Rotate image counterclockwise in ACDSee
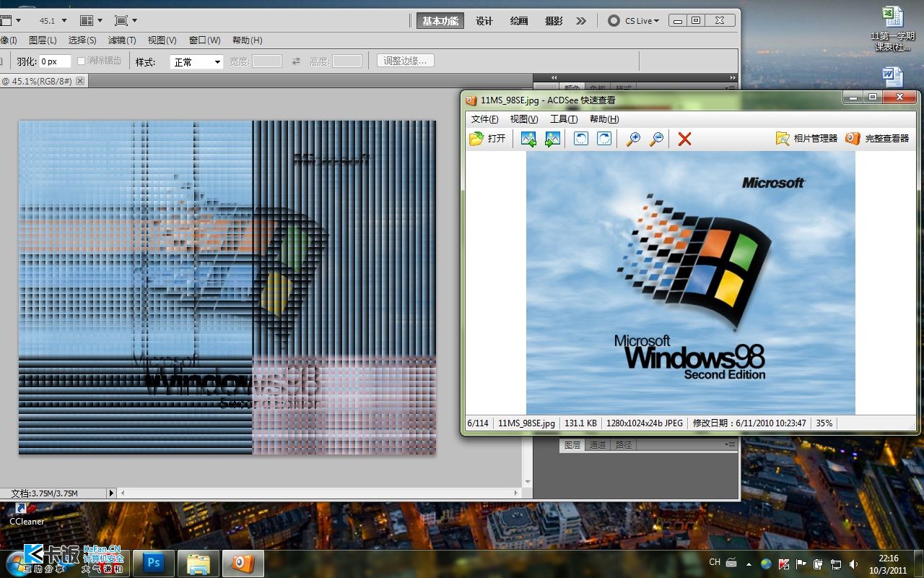Viewport: 924px width, 578px height. pos(581,139)
